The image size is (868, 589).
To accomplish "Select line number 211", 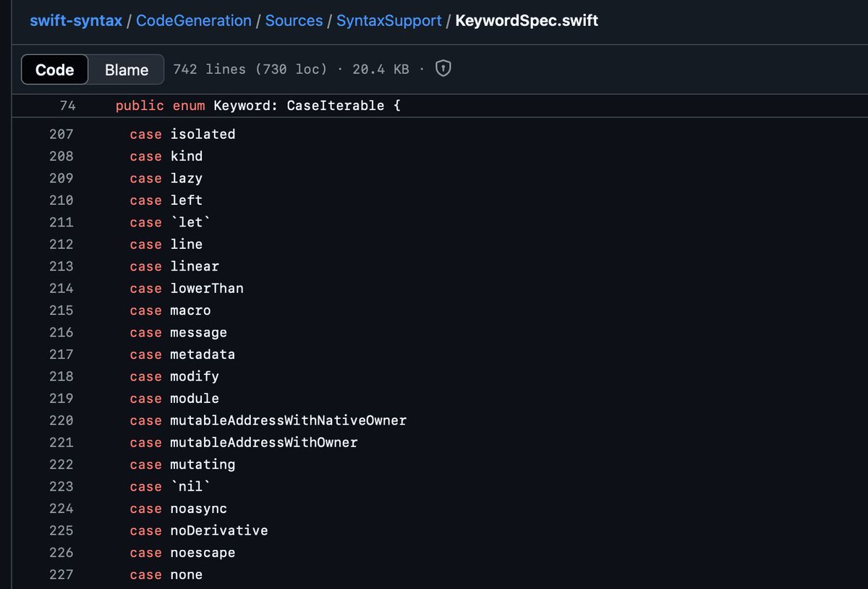I will pyautogui.click(x=61, y=222).
